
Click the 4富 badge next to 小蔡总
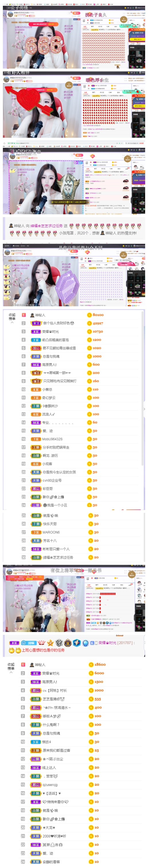tap(36, 389)
